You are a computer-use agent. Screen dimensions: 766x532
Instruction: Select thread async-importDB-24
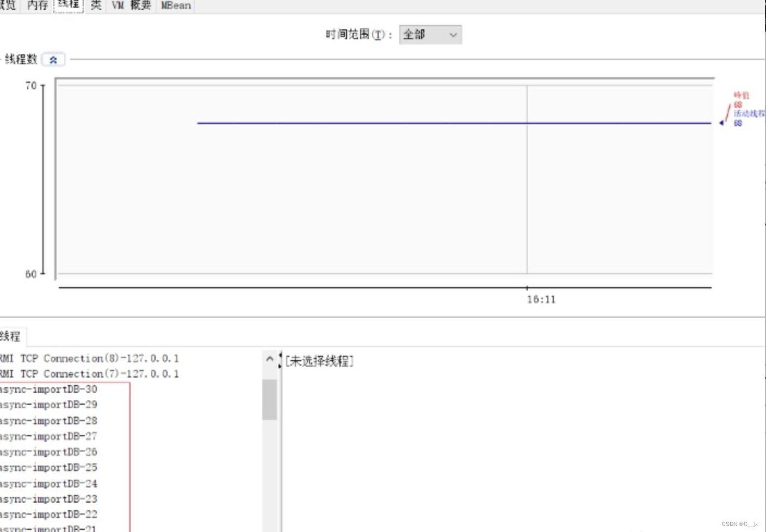tap(48, 484)
